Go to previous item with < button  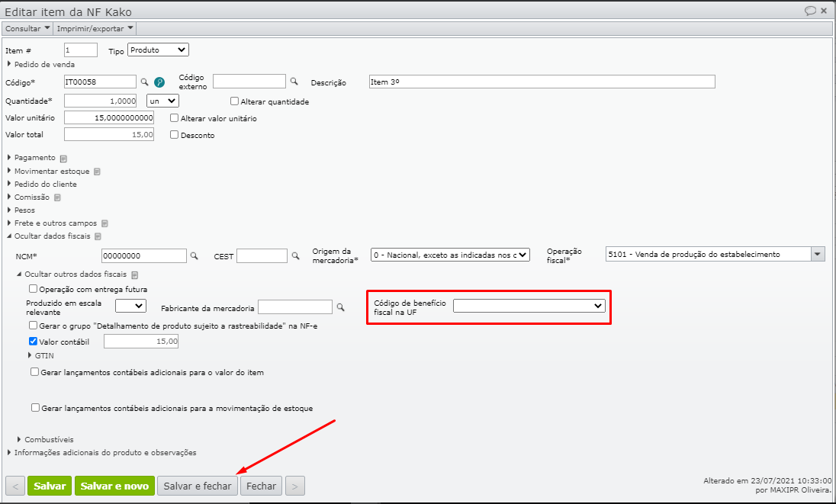(x=15, y=486)
